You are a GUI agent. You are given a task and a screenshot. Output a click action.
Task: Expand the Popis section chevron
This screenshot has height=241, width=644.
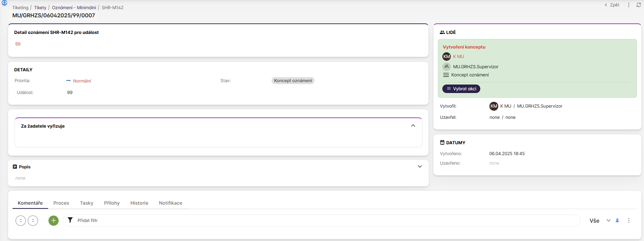(x=420, y=167)
